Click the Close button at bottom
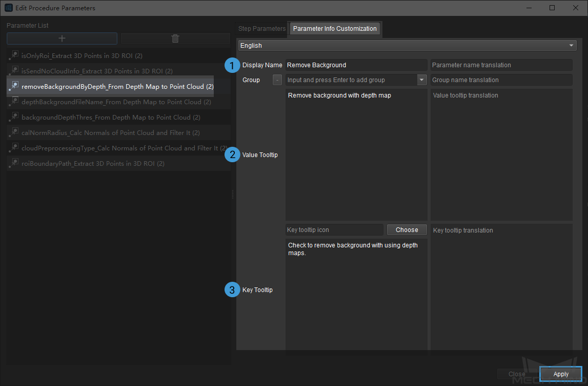This screenshot has width=588, height=386. [x=517, y=374]
